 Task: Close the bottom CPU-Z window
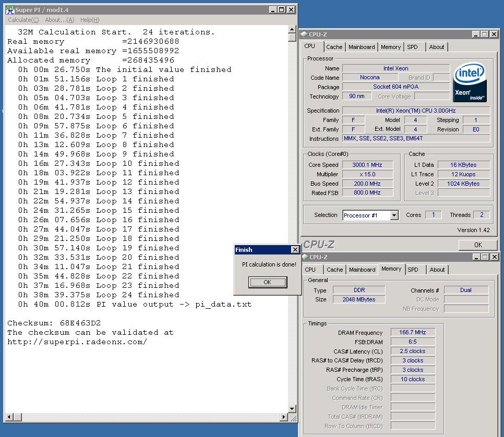tap(495, 257)
